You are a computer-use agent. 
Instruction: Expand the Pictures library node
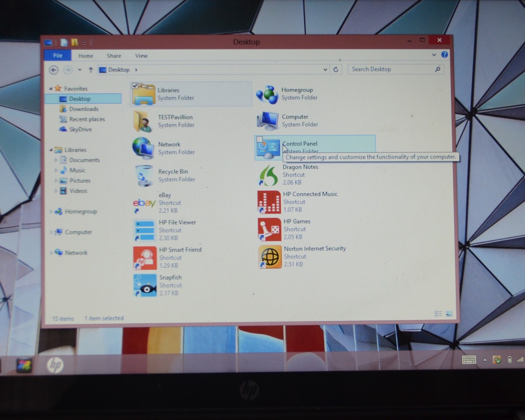click(56, 180)
